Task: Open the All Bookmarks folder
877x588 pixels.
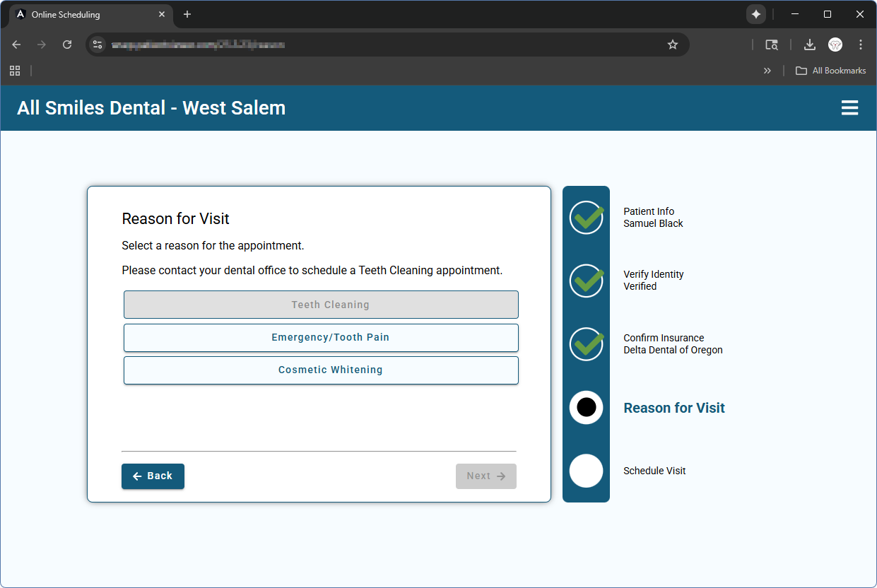Action: click(830, 71)
